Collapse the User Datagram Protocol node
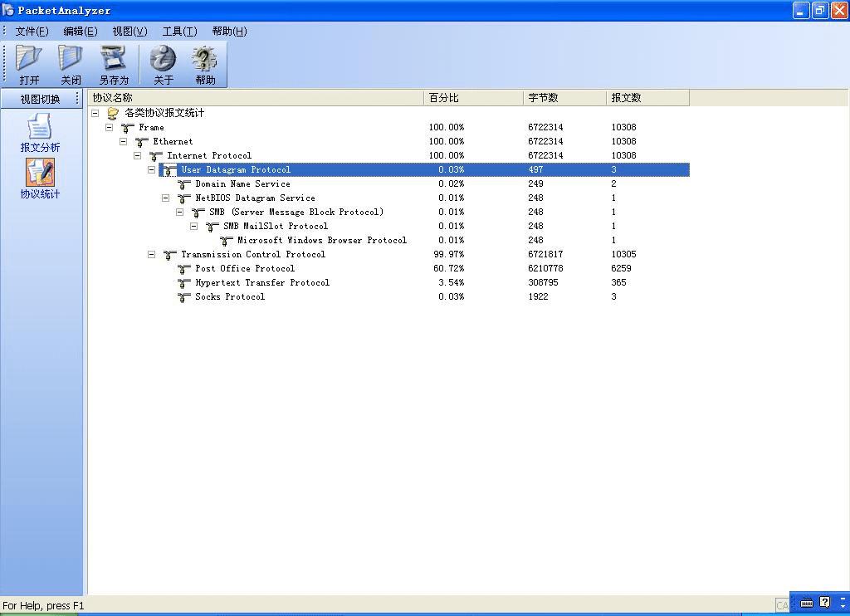The image size is (850, 616). pyautogui.click(x=151, y=169)
